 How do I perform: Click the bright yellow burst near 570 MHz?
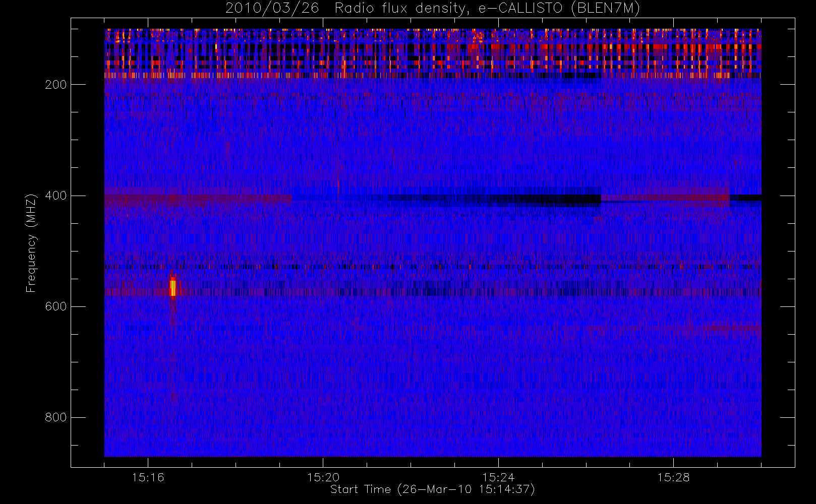coord(173,288)
